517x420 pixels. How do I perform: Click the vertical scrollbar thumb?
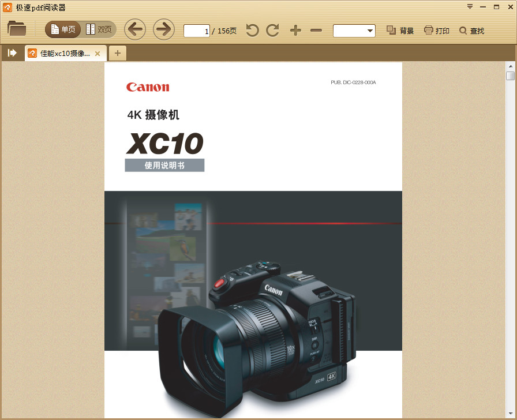511,76
